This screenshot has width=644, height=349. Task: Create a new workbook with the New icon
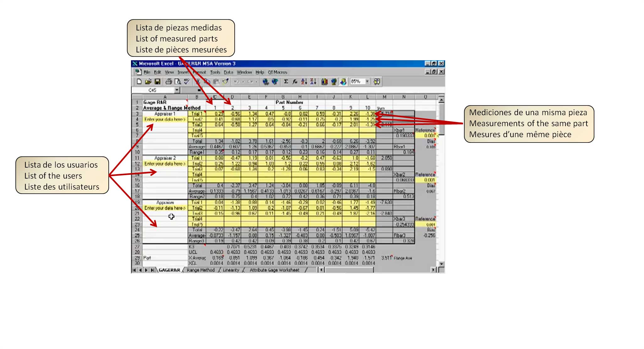(139, 82)
